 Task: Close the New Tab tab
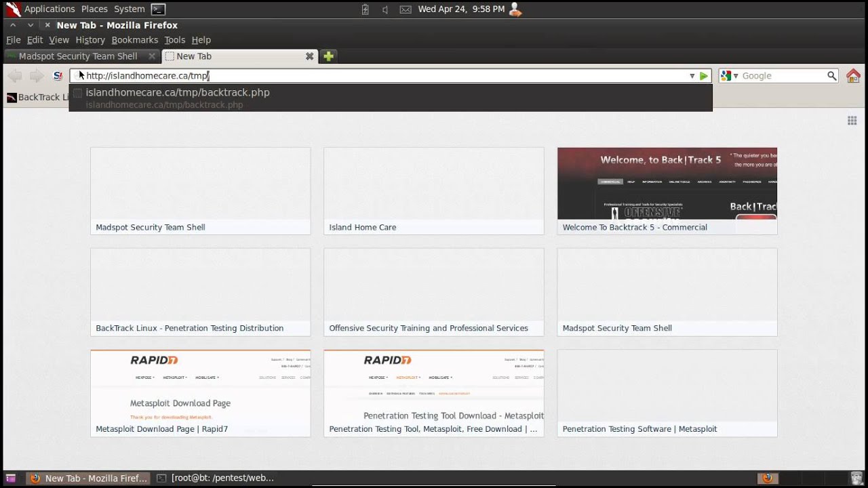(310, 56)
